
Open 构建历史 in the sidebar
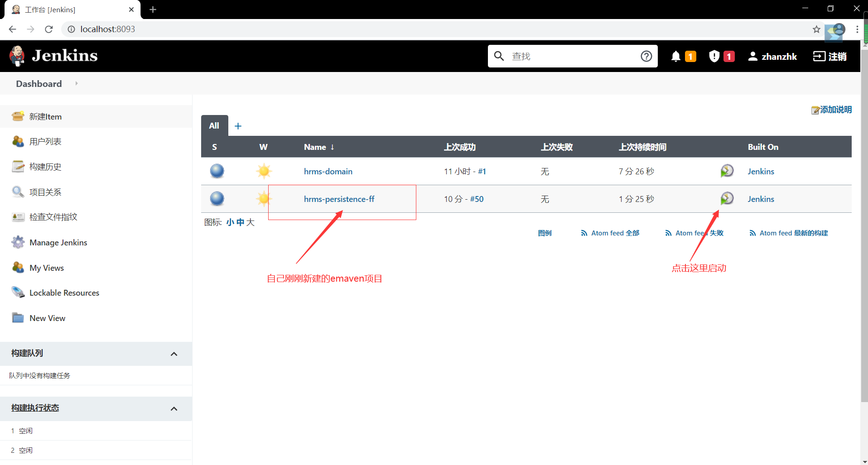point(45,167)
